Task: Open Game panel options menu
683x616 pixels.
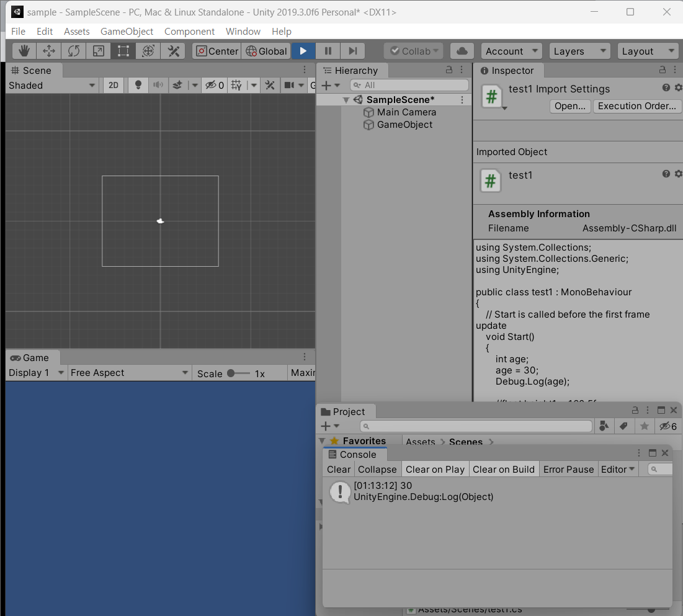Action: [x=305, y=357]
